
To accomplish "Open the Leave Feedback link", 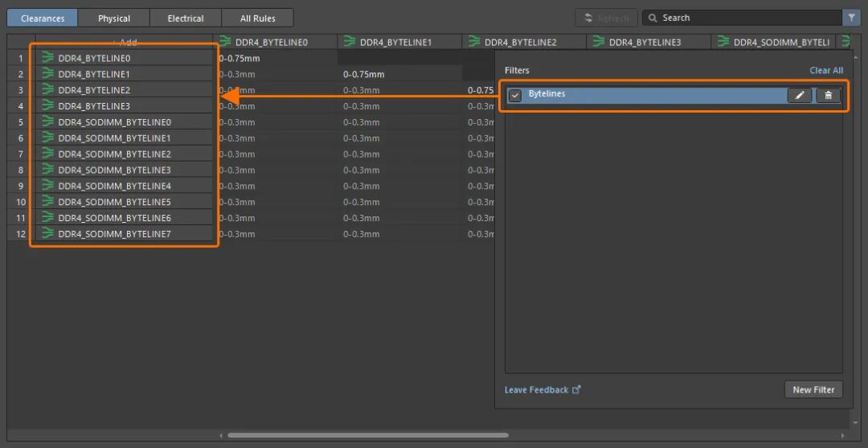I will click(536, 390).
